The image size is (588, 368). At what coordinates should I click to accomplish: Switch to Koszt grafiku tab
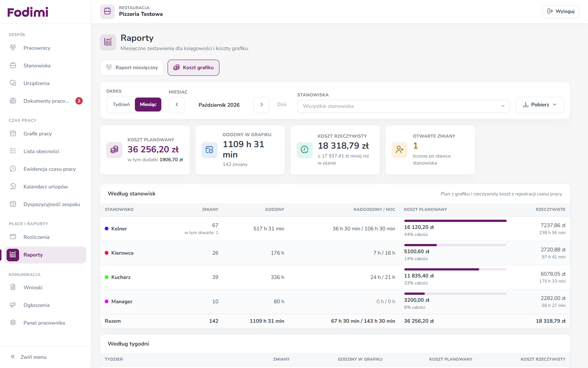pos(193,68)
